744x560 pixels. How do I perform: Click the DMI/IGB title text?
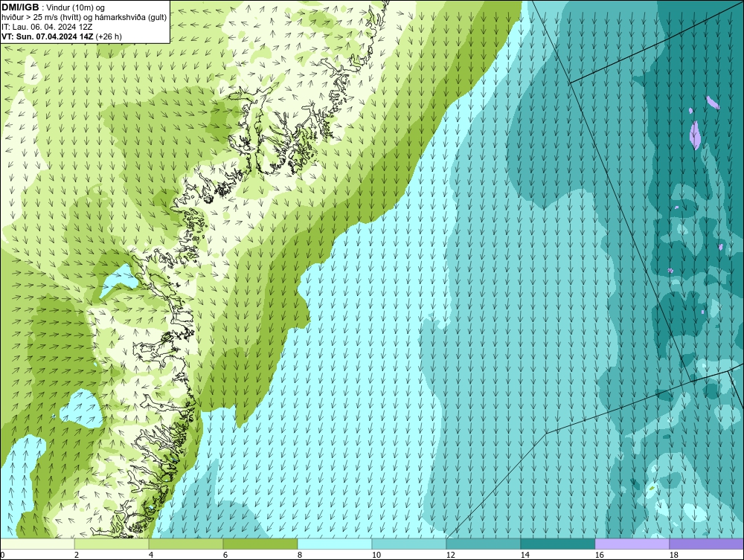tap(20, 7)
